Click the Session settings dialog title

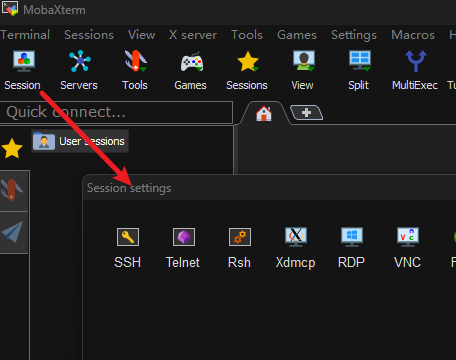(129, 188)
